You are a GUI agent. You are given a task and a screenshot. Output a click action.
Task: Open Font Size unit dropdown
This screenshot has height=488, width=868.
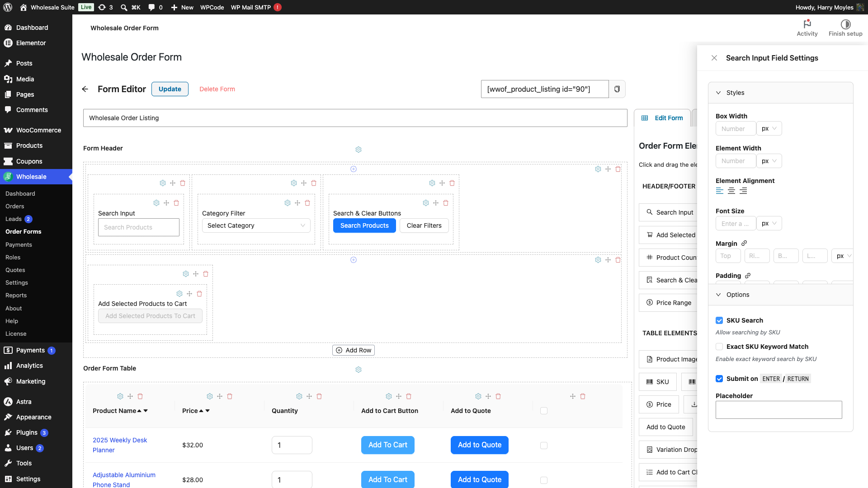pyautogui.click(x=769, y=223)
